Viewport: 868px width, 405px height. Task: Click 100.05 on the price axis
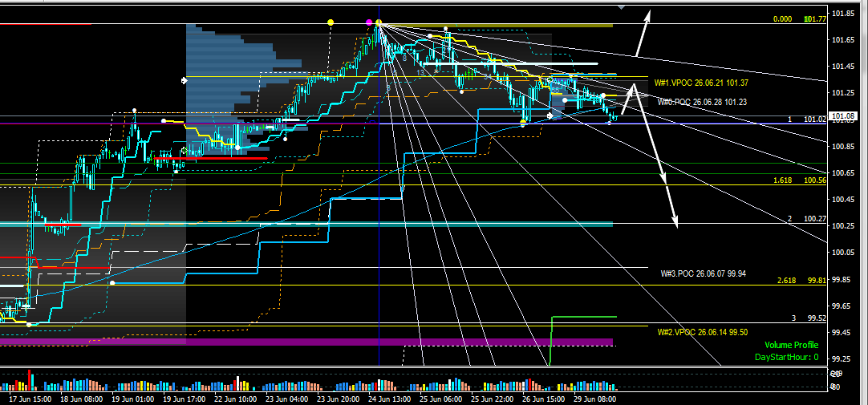pyautogui.click(x=842, y=253)
